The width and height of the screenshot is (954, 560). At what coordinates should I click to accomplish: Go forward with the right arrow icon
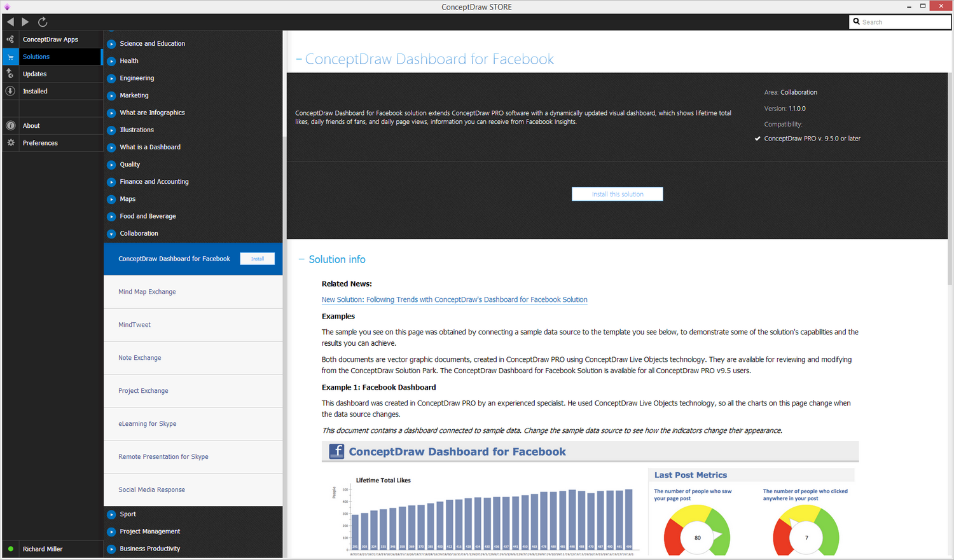coord(25,22)
